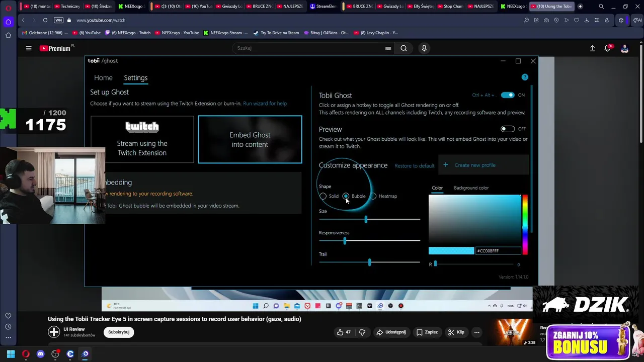Image resolution: width=644 pixels, height=362 pixels.
Task: Click the cyan color preview swatch
Action: pos(451,251)
